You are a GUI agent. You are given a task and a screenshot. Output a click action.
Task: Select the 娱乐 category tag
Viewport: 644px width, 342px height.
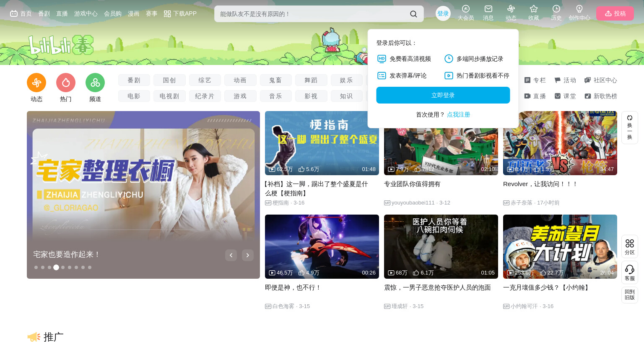click(347, 80)
